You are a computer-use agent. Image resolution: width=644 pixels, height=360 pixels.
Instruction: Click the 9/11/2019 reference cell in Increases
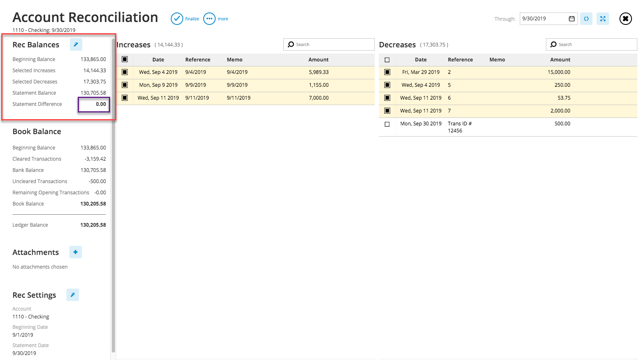[x=197, y=98]
